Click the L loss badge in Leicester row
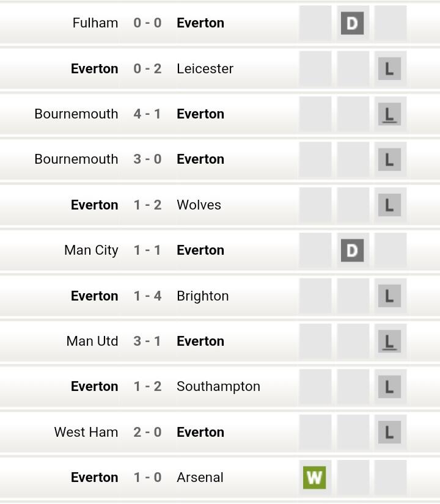The height and width of the screenshot is (504, 440). pos(389,68)
